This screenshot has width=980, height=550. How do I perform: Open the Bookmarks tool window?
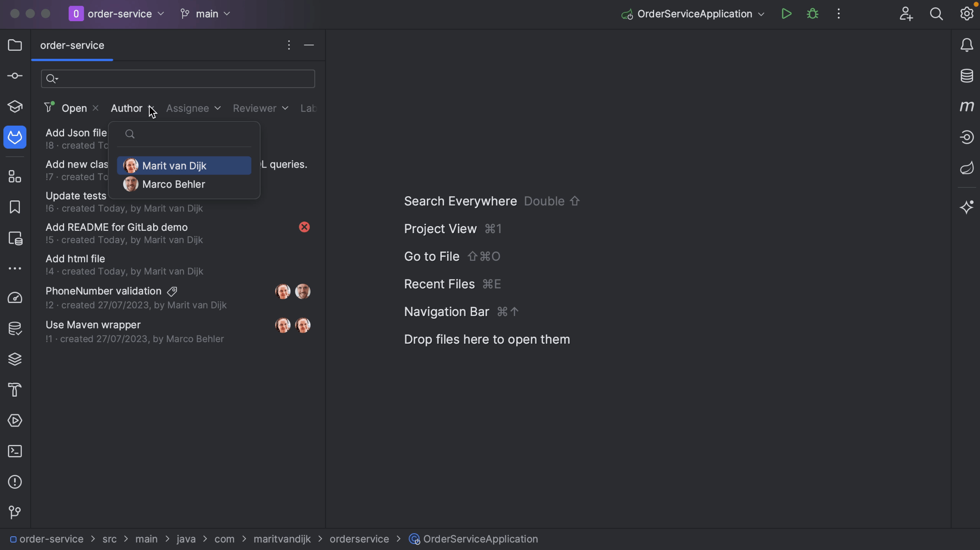(15, 207)
